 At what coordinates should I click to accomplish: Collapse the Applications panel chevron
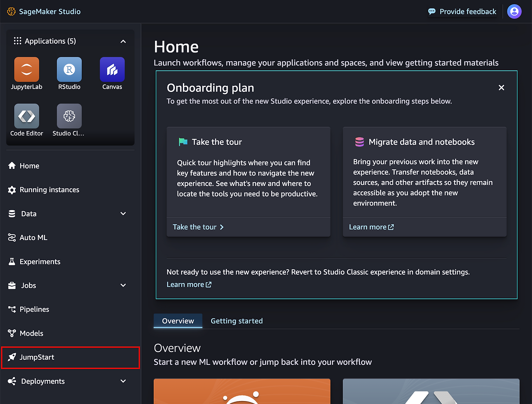[123, 41]
